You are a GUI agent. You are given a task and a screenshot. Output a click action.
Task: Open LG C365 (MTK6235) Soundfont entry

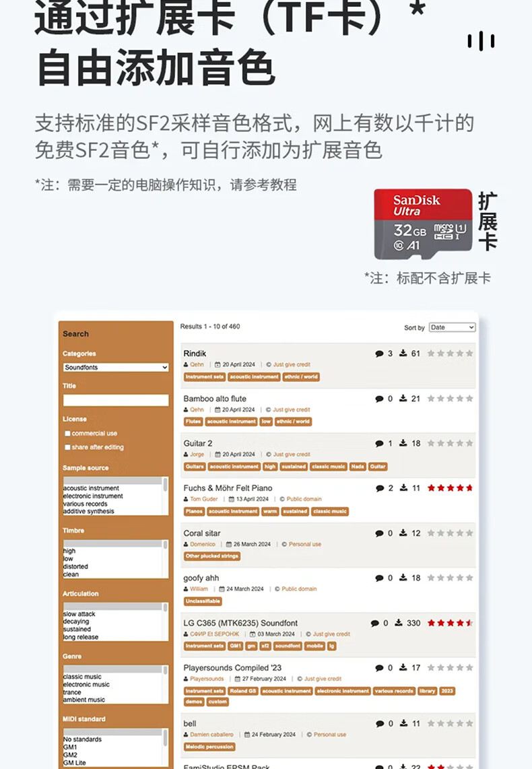click(x=240, y=623)
